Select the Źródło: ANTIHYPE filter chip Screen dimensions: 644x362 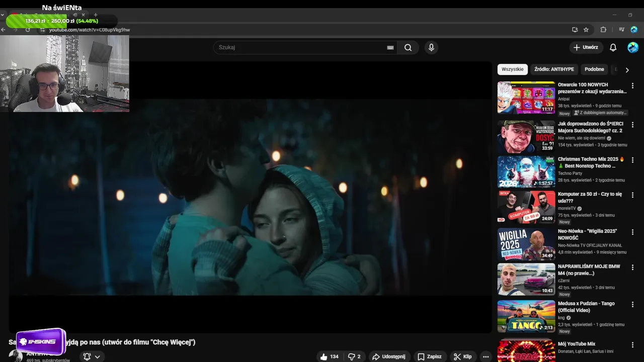(554, 69)
